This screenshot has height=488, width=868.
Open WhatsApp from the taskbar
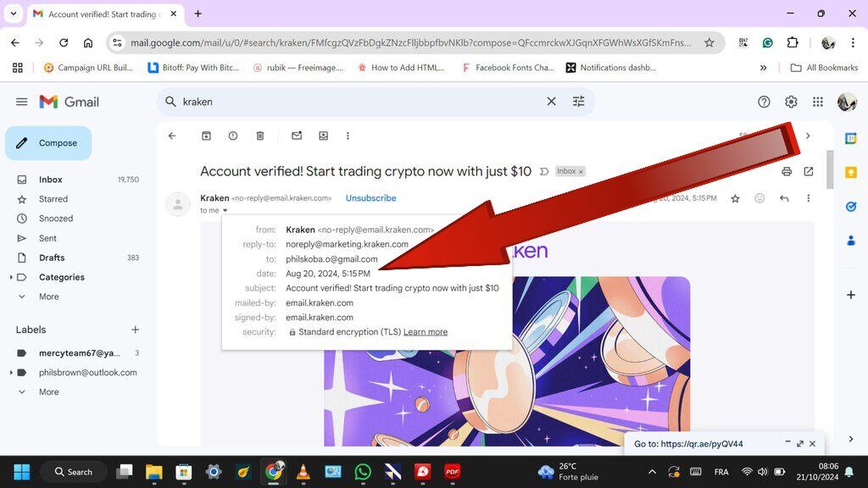coord(363,472)
